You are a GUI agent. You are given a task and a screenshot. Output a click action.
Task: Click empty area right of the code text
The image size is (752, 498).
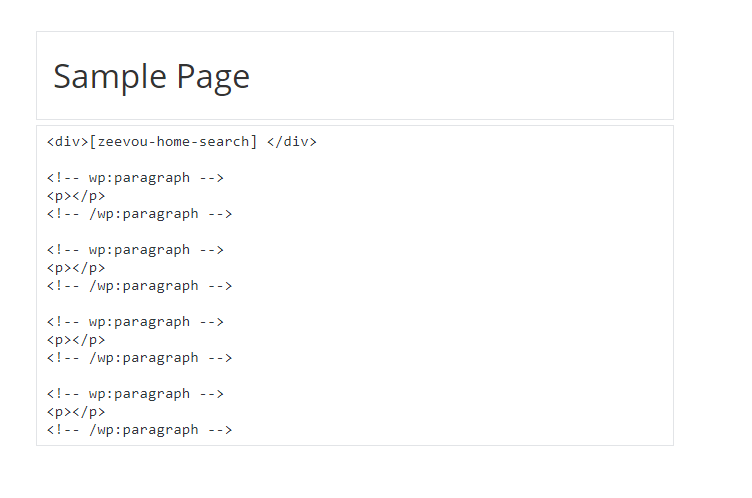[x=480, y=288]
